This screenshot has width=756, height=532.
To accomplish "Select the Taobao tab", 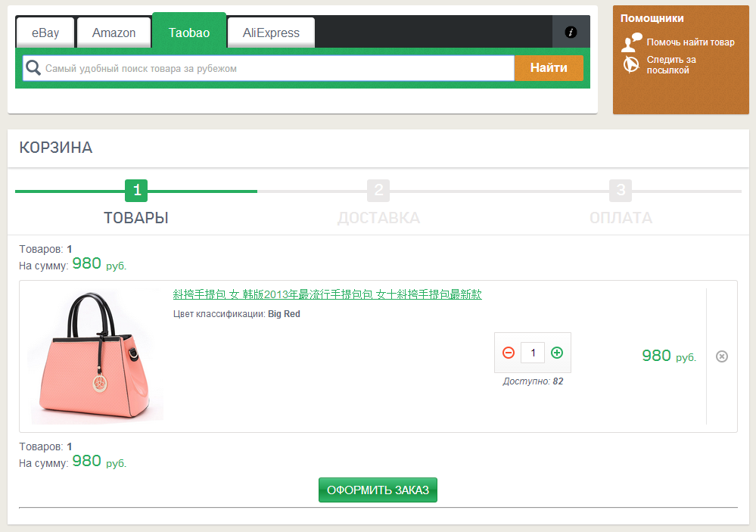I will pos(189,33).
